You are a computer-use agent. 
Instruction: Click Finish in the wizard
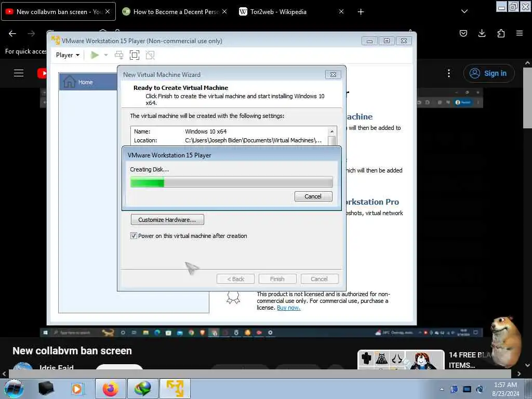(x=277, y=279)
